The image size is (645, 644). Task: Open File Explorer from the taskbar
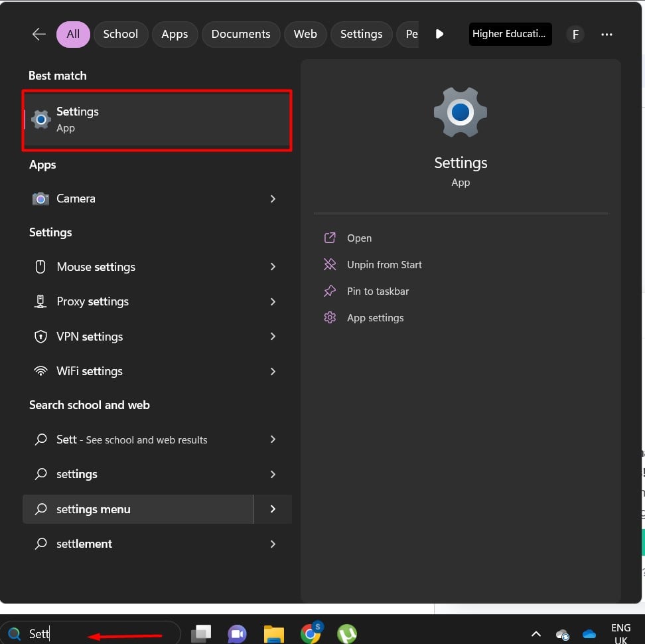point(274,633)
